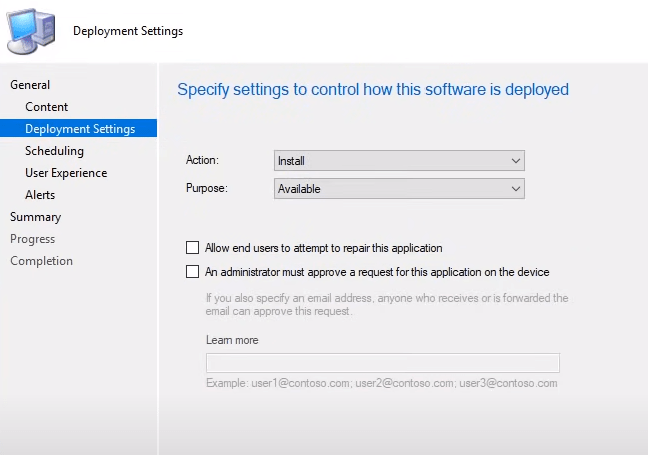Open the Scheduling wizard page
648x455 pixels.
pyautogui.click(x=54, y=151)
